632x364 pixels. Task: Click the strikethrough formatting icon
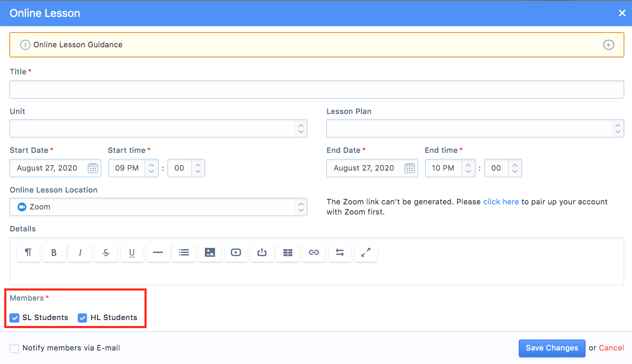(106, 253)
